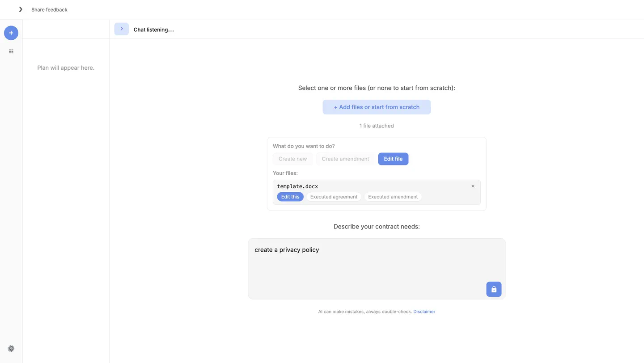Open the list view icon in sidebar
644x363 pixels.
(11, 51)
